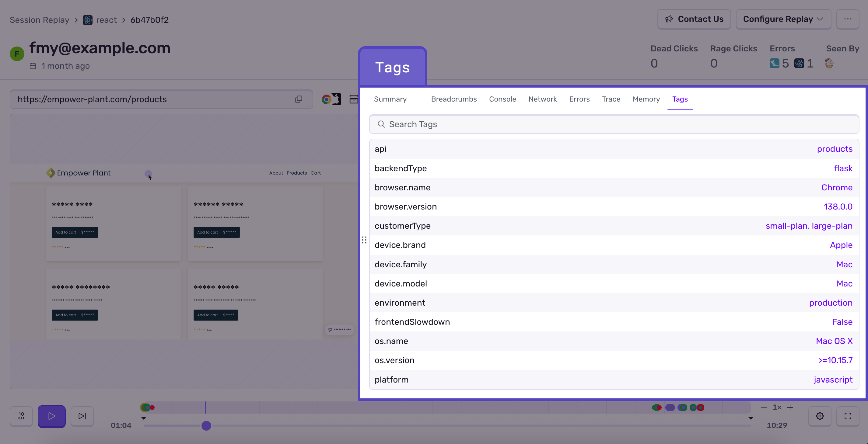Click the megaphone icon on Contact Us

tap(669, 19)
